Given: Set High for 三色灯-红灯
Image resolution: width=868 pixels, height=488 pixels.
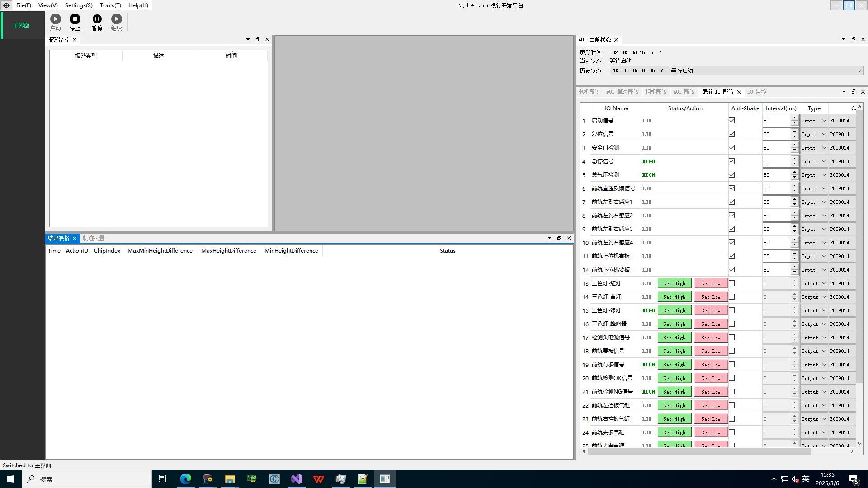Looking at the screenshot, I should click(x=675, y=283).
